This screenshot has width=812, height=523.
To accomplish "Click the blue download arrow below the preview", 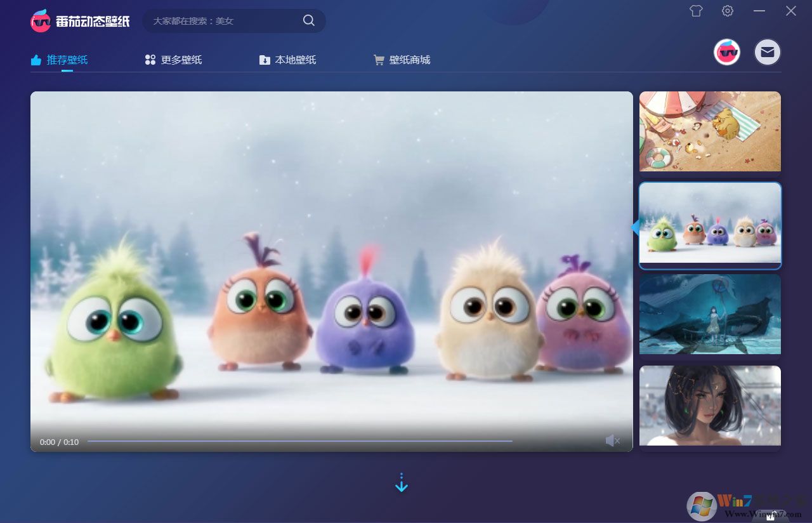I will pyautogui.click(x=402, y=482).
